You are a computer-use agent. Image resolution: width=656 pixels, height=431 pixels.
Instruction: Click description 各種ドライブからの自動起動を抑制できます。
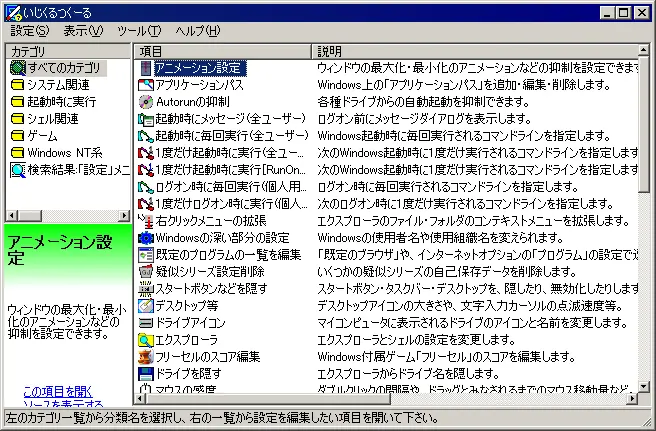point(423,102)
